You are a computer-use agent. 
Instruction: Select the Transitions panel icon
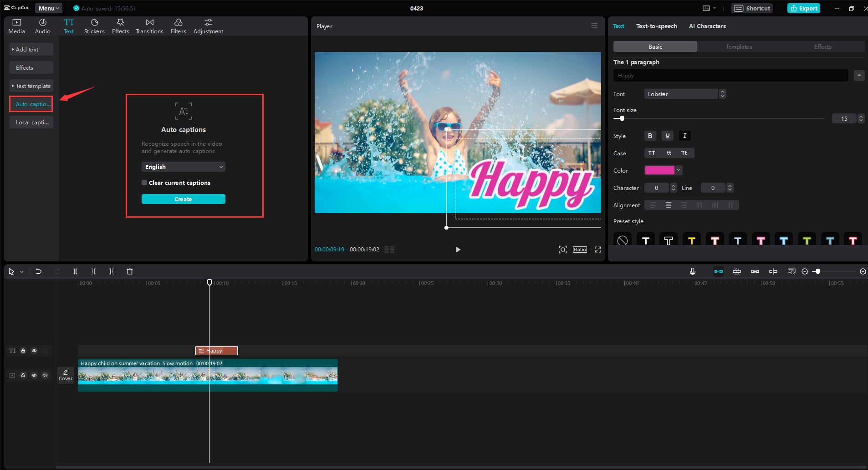click(149, 26)
